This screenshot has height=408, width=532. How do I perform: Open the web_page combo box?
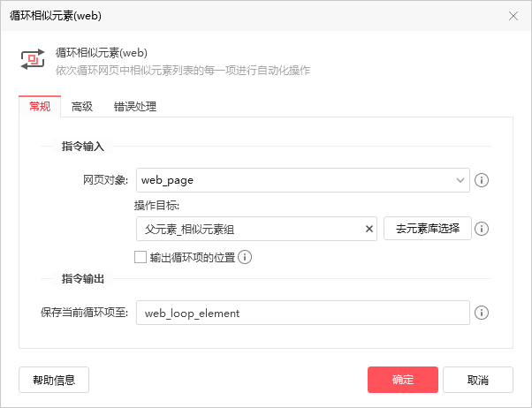(x=302, y=180)
